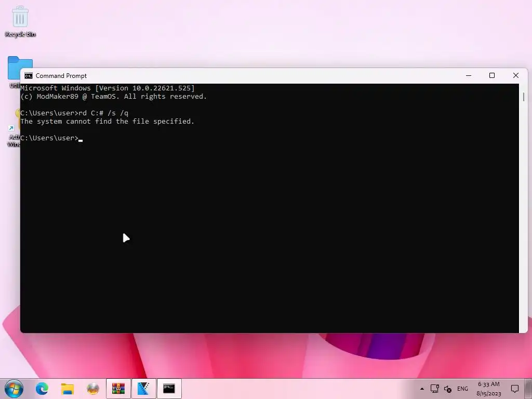Open the Recycle Bin desktop icon

coord(20,21)
